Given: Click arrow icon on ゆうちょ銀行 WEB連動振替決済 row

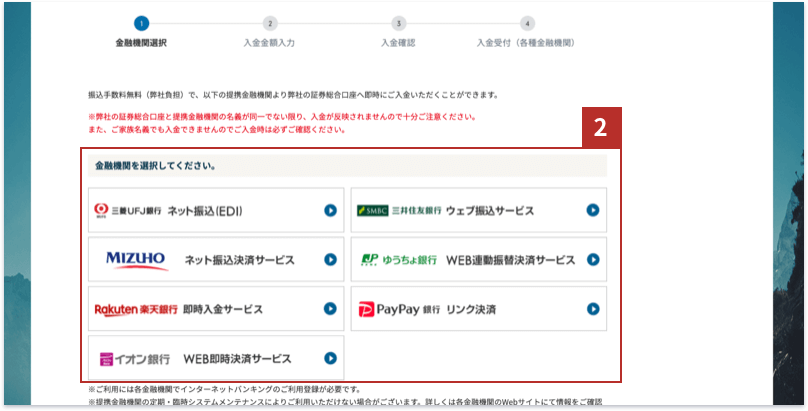Looking at the screenshot, I should [593, 260].
